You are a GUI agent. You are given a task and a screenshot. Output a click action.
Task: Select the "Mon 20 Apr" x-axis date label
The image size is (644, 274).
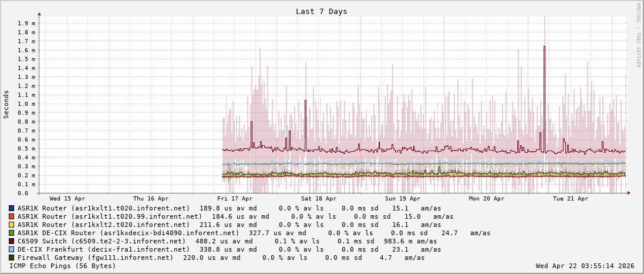click(486, 199)
